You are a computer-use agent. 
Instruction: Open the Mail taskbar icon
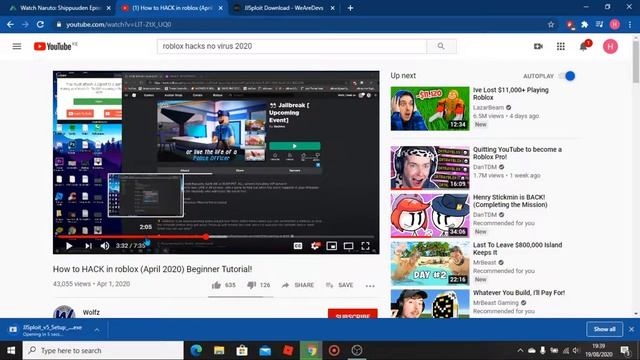pyautogui.click(x=265, y=351)
